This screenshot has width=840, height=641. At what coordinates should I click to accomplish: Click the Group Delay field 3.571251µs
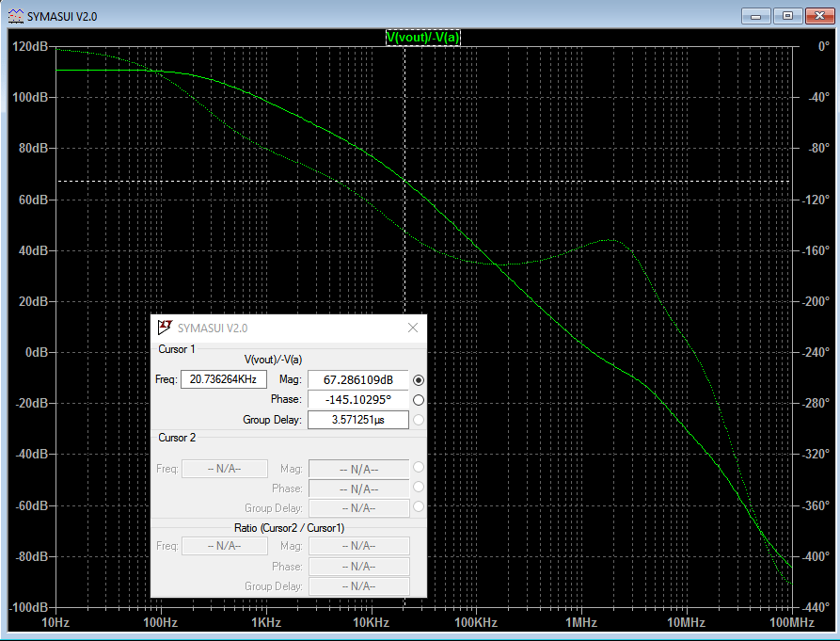pos(357,420)
